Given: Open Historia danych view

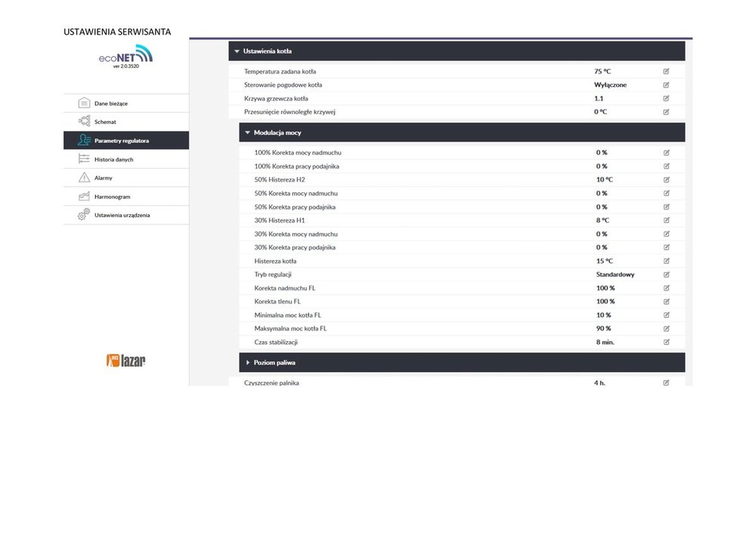Looking at the screenshot, I should click(113, 160).
